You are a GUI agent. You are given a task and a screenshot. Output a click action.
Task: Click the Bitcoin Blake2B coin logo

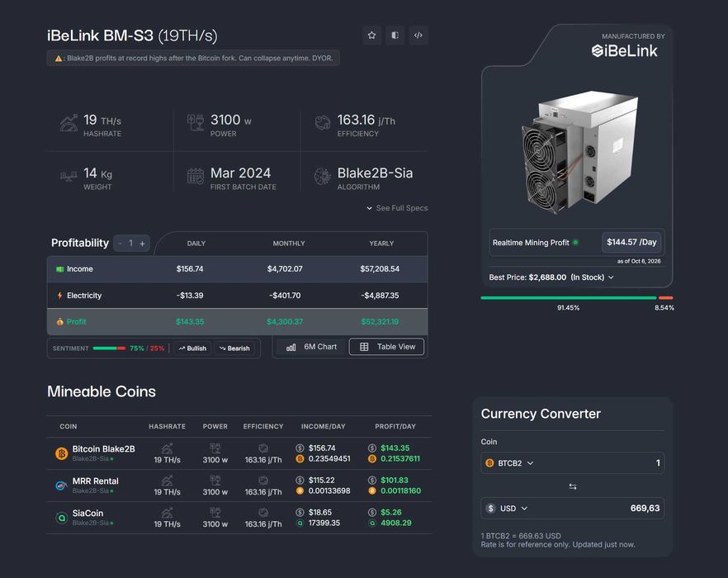[x=61, y=453]
